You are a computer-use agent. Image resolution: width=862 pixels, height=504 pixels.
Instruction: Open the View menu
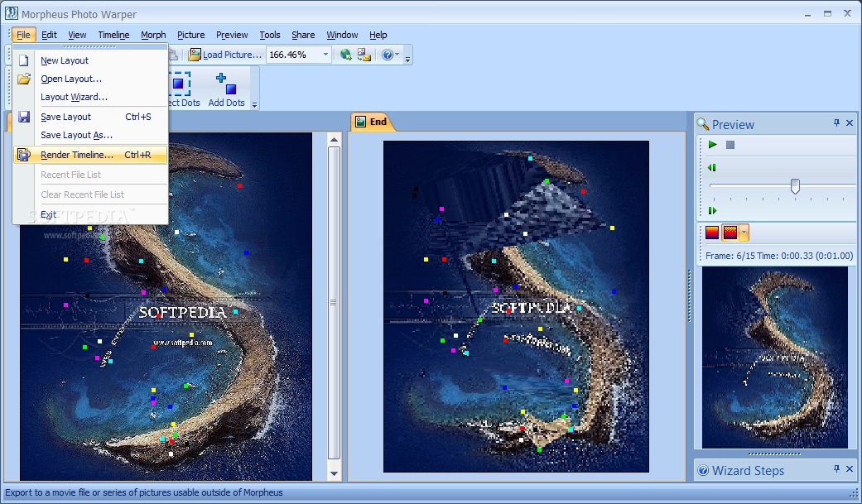tap(77, 35)
